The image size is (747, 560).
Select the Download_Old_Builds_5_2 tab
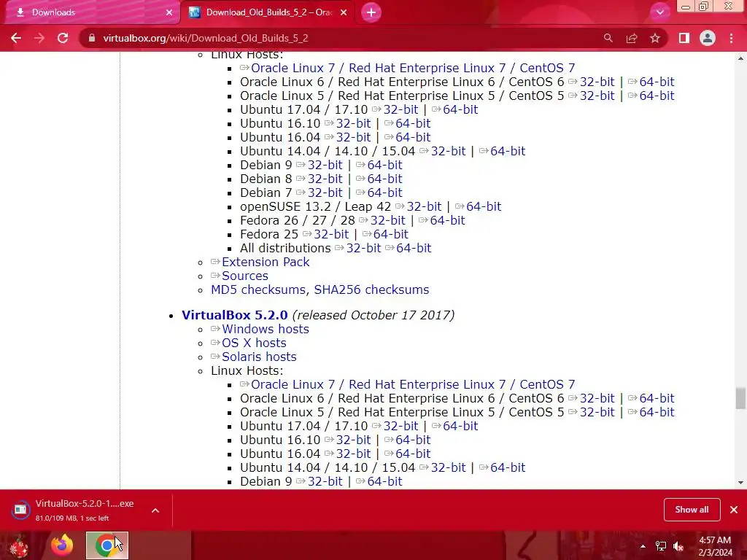point(268,12)
